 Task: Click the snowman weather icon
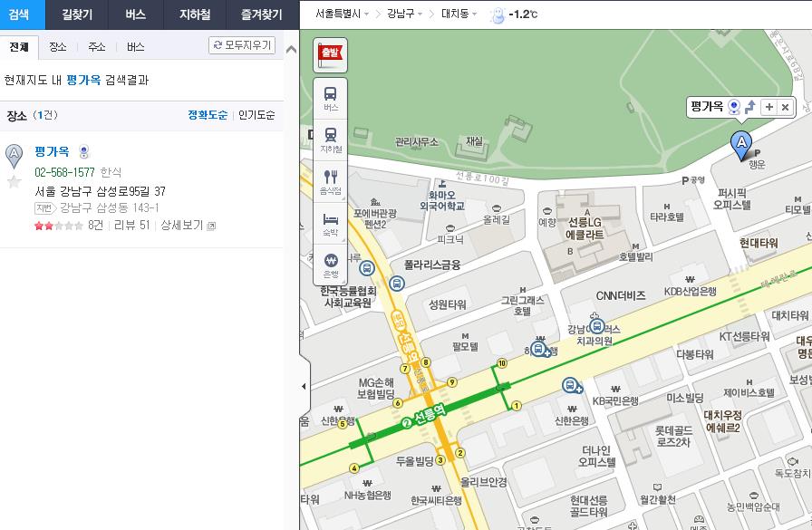pos(497,14)
